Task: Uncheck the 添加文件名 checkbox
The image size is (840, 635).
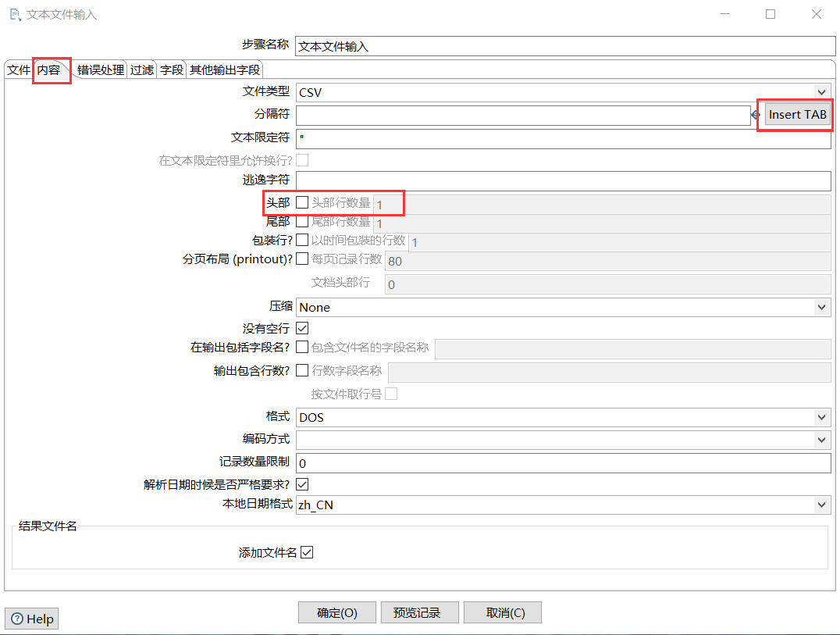Action: pos(307,551)
